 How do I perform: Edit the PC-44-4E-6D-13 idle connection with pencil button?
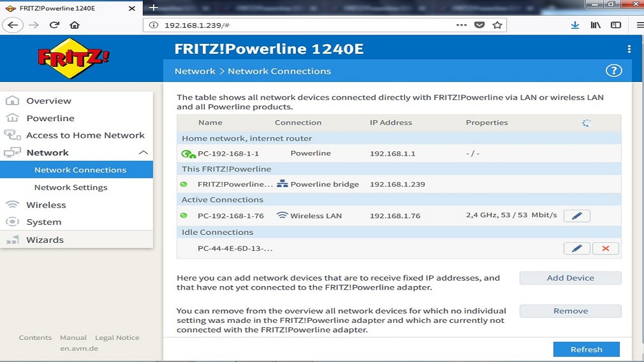click(x=577, y=248)
